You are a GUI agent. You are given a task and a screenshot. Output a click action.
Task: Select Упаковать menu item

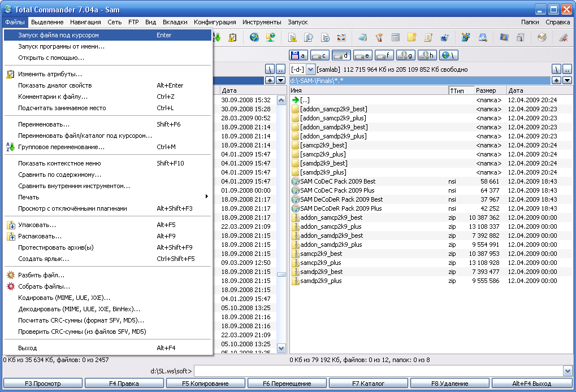point(107,225)
